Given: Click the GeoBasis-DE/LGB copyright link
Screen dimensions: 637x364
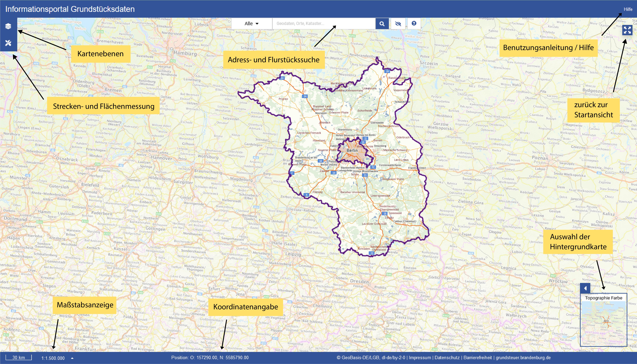Looking at the screenshot, I should coord(371,358).
